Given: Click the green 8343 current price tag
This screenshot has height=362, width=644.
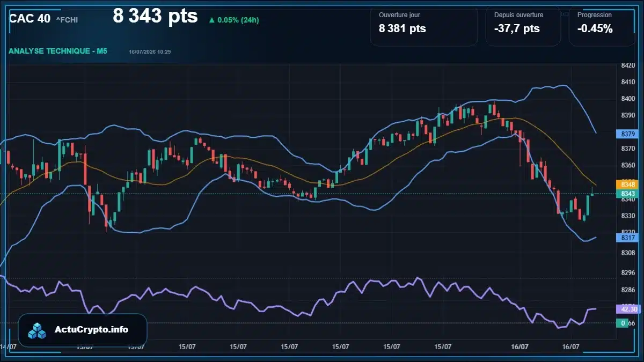Looking at the screenshot, I should (628, 194).
